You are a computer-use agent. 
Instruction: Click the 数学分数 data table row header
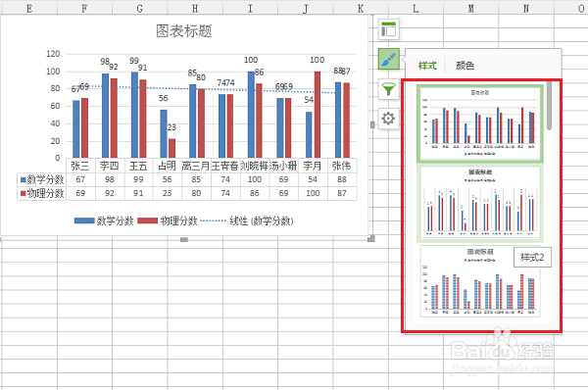(42, 179)
